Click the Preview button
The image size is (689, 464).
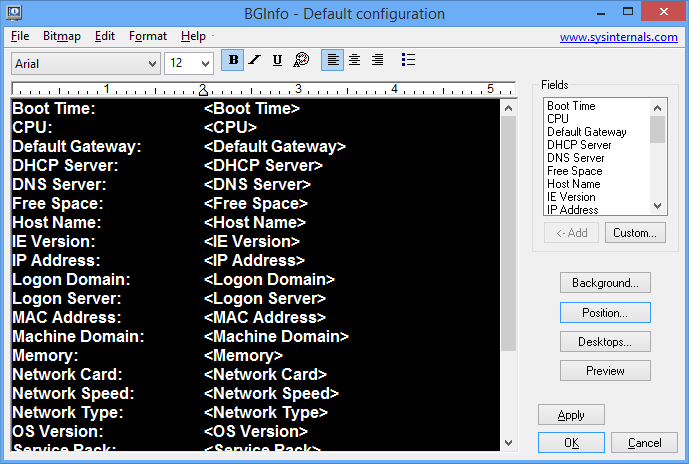605,371
